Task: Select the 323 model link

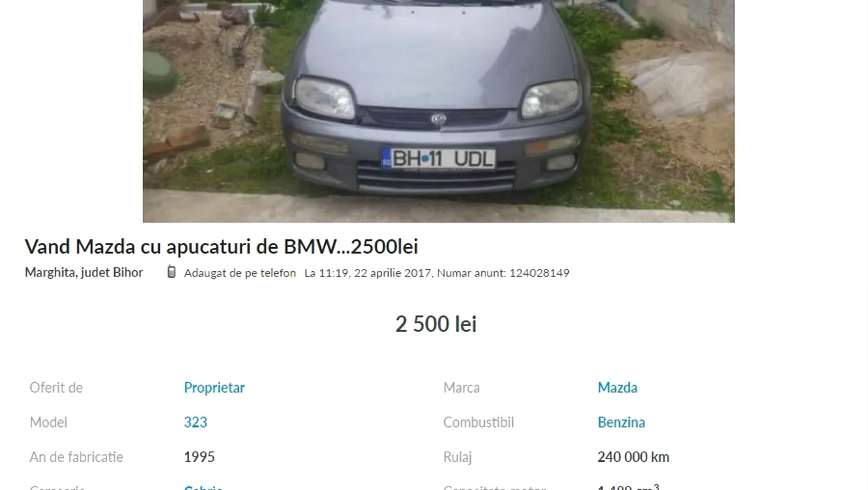Action: pos(195,422)
